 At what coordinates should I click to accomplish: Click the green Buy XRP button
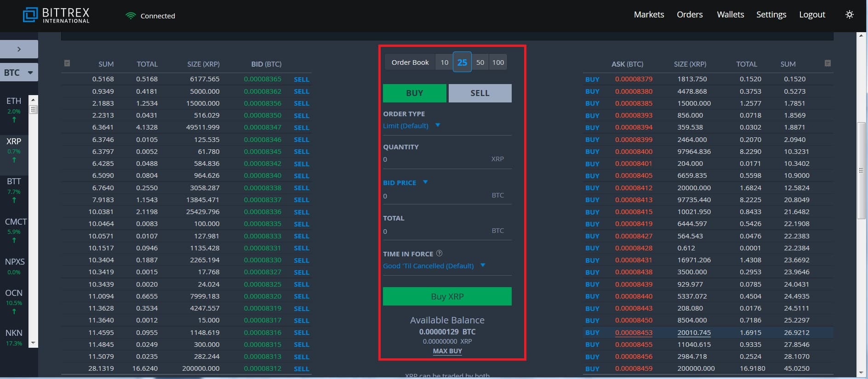click(x=447, y=296)
